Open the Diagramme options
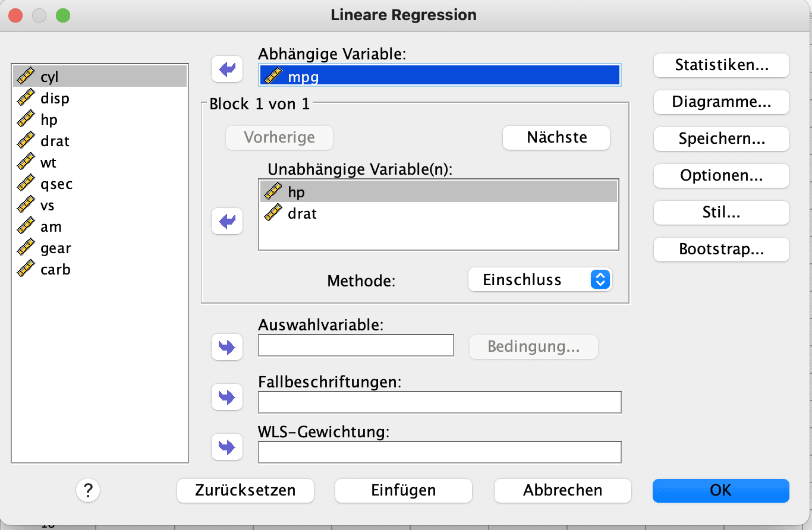 click(x=721, y=102)
